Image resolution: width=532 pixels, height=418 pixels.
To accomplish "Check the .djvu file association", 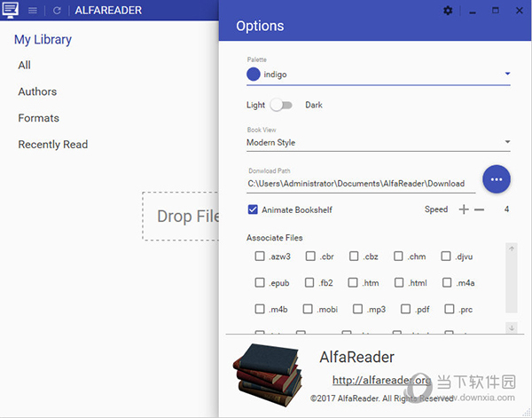I will tap(446, 256).
